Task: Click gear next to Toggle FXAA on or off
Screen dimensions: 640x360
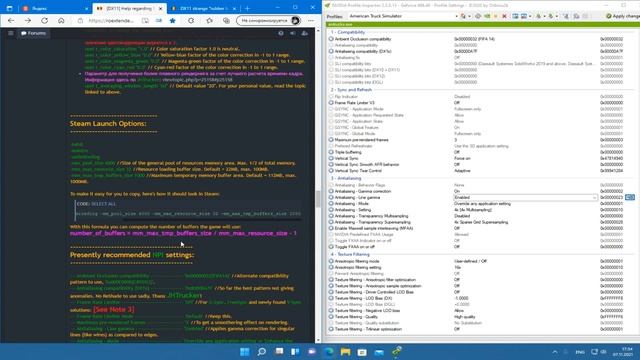Action: tap(331, 247)
